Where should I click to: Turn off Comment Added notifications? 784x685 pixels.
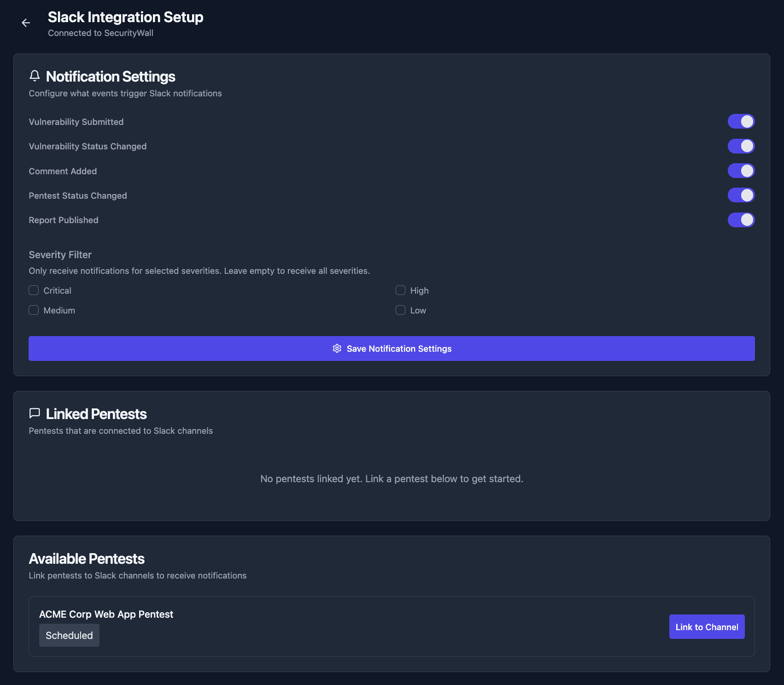pos(741,171)
